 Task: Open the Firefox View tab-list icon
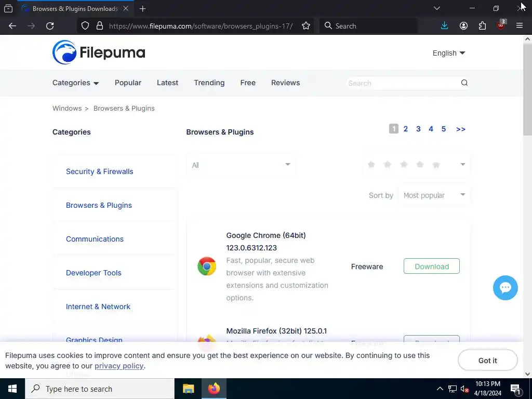(x=8, y=8)
